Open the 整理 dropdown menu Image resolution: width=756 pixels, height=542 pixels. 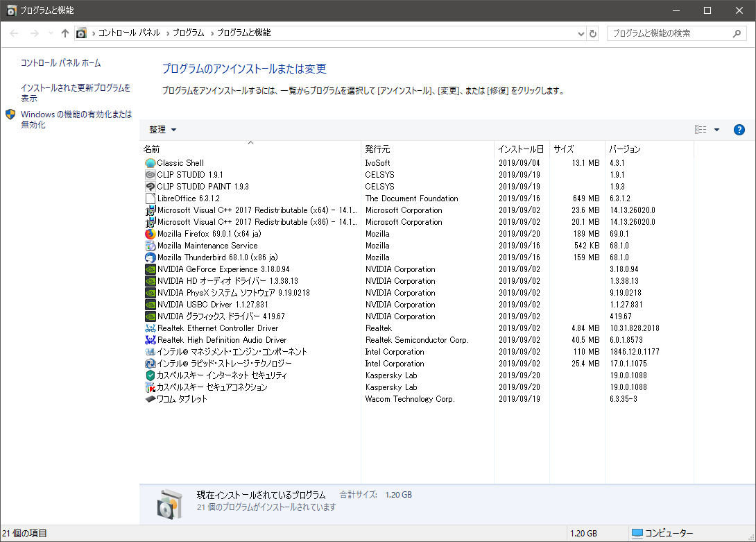coord(163,130)
